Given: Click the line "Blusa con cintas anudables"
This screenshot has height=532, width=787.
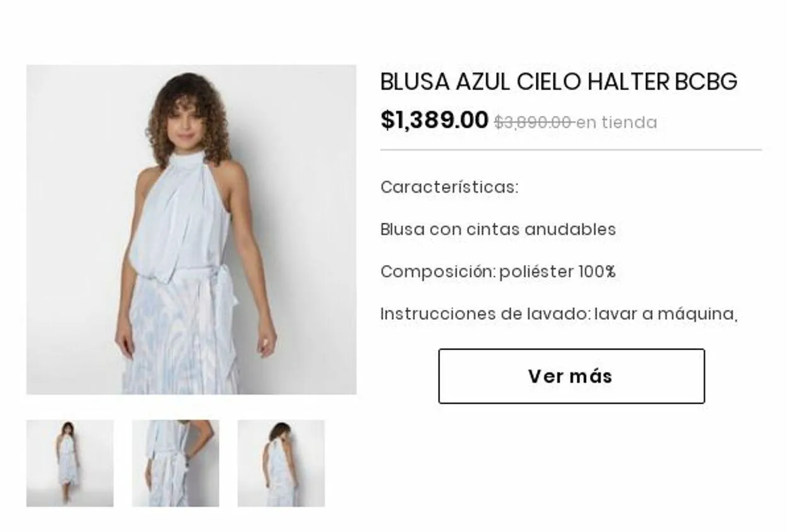Looking at the screenshot, I should [498, 229].
